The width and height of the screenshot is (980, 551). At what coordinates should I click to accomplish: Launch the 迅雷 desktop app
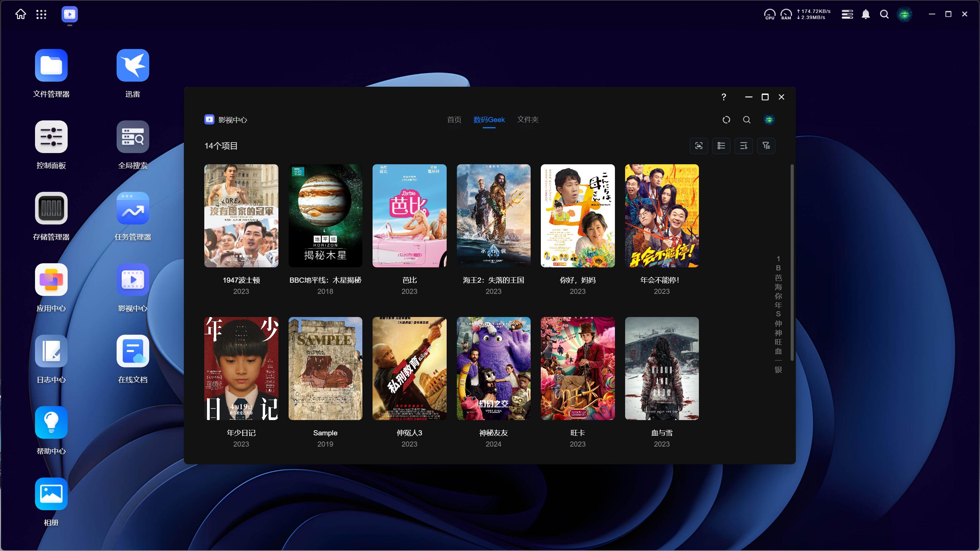(133, 65)
